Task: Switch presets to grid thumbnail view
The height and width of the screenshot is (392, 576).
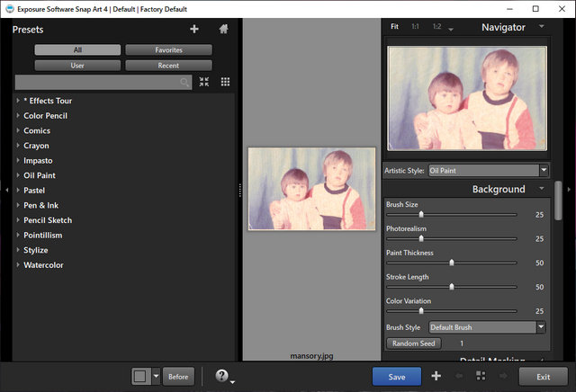Action: click(x=225, y=82)
